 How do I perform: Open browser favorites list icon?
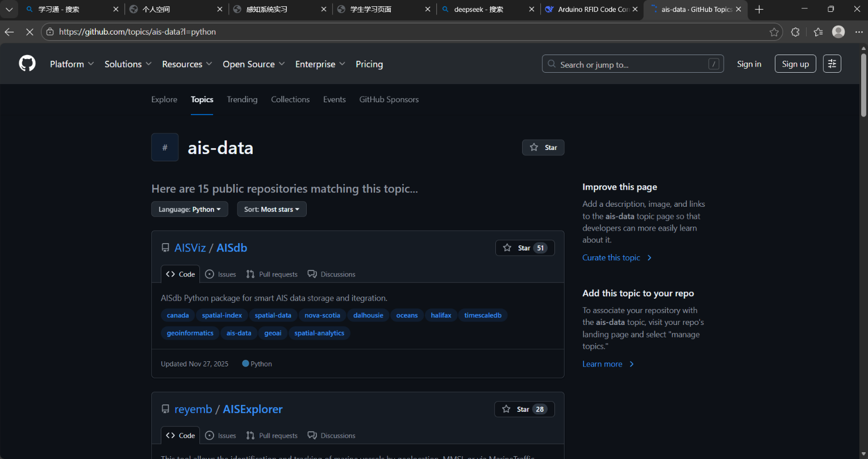point(818,32)
